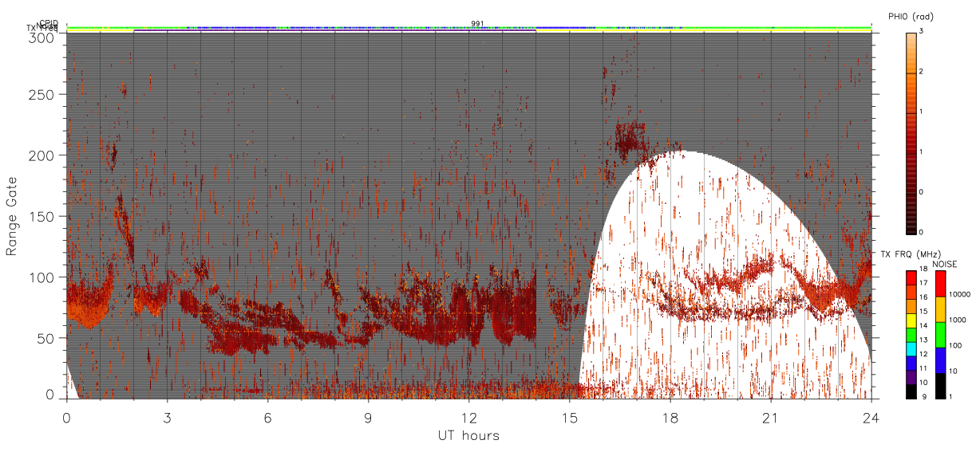Image resolution: width=980 pixels, height=452 pixels.
Task: Click the x-axis tick label '9'
Action: 369,417
